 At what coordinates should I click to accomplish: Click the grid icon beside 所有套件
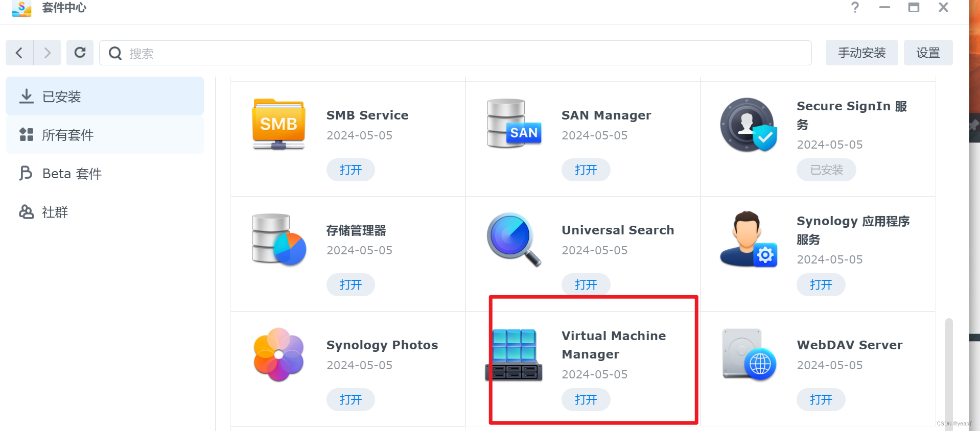pyautogui.click(x=26, y=134)
